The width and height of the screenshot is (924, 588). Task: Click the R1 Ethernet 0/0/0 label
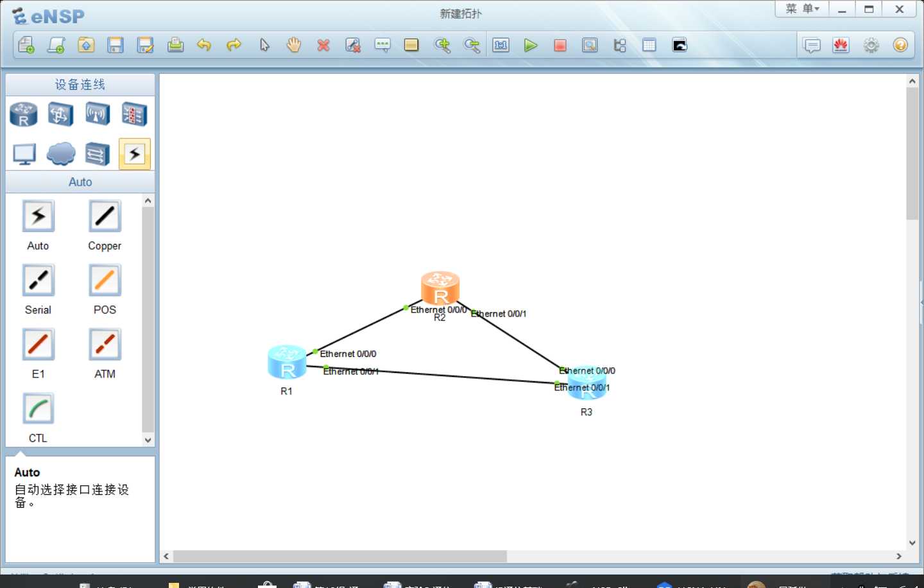pyautogui.click(x=348, y=354)
